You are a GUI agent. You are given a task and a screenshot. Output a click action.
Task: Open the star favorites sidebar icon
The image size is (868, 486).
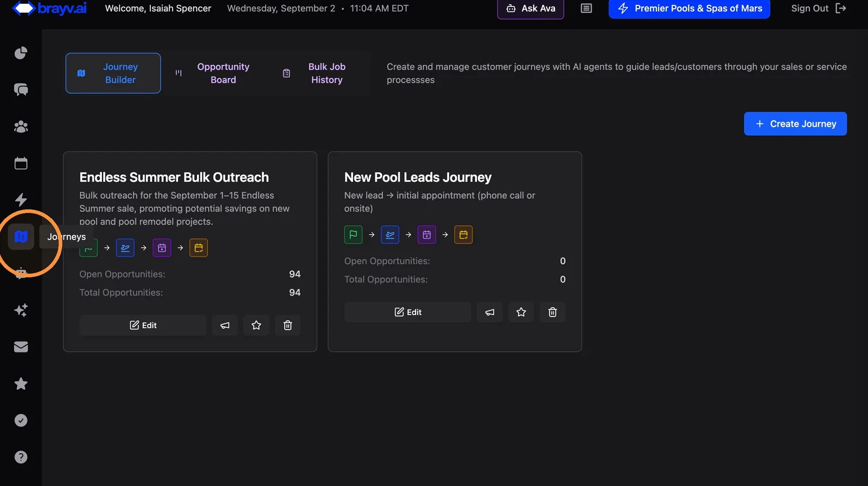pos(21,384)
